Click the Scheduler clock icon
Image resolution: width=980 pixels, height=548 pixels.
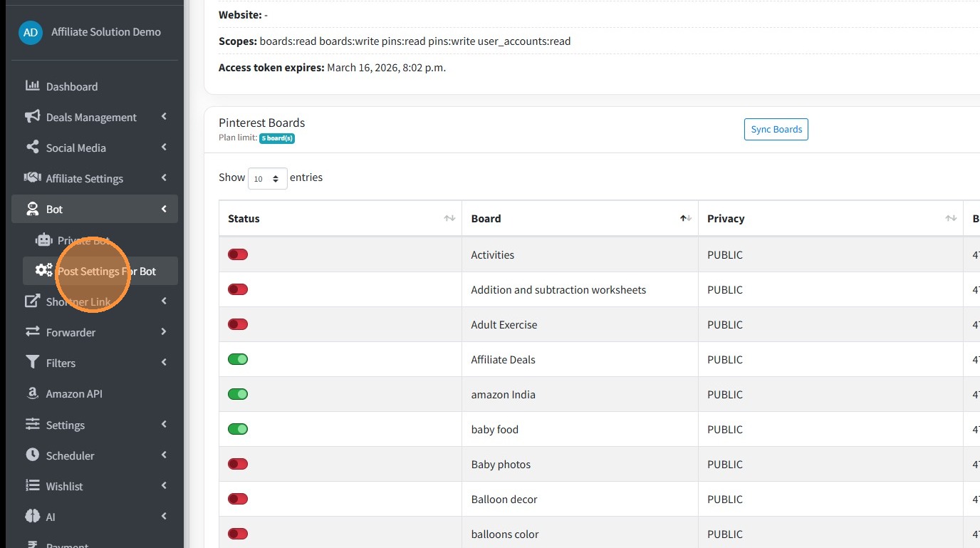coord(32,455)
